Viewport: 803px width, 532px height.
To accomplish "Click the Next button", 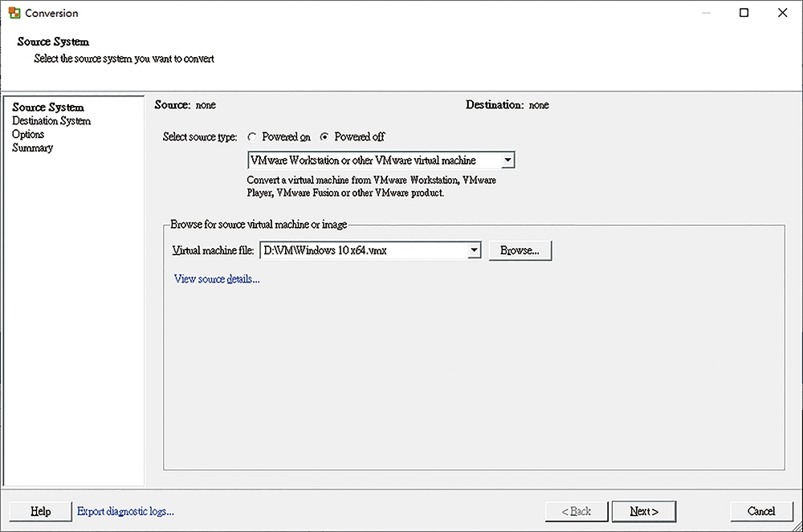I will point(644,511).
